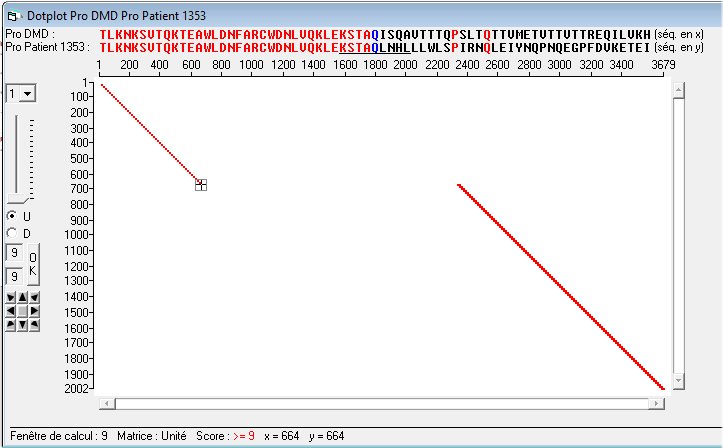This screenshot has height=448, width=723.
Task: Click the upper input field containing 9
Action: click(x=14, y=254)
